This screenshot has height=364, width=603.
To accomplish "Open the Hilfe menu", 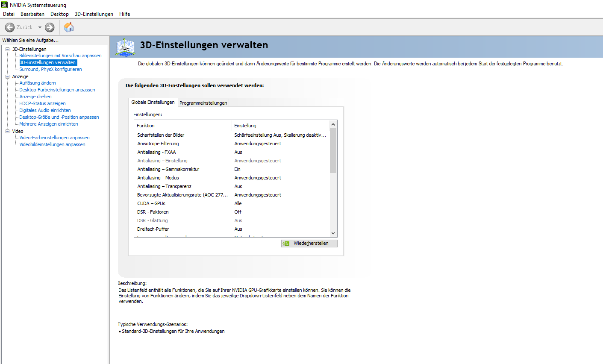I will click(x=125, y=14).
